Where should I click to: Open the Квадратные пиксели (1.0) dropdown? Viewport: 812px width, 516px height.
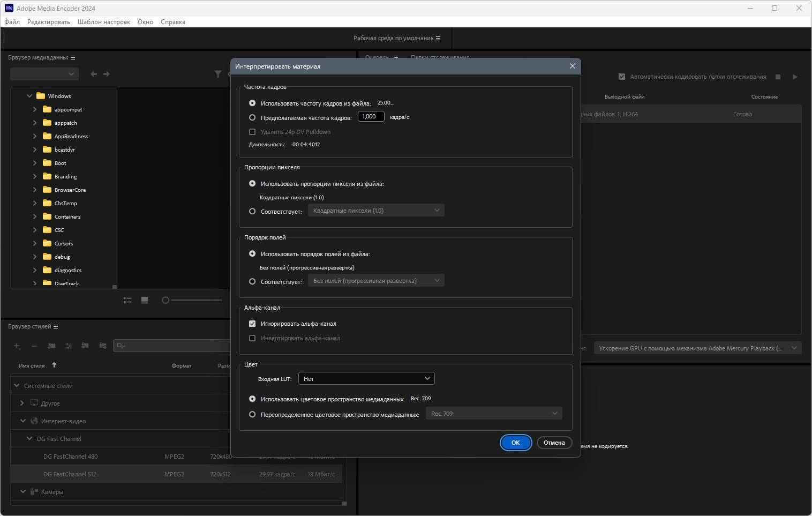(376, 211)
